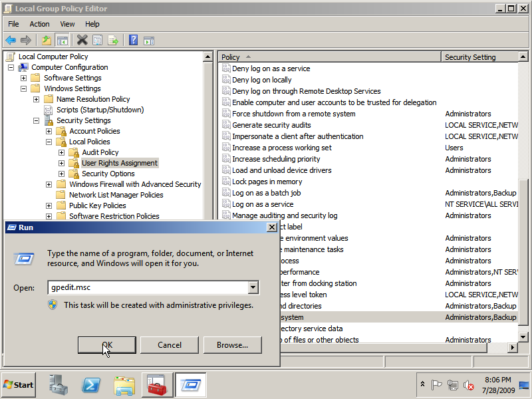Open the Action menu
Screen dimensions: 532x399
[x=39, y=24]
